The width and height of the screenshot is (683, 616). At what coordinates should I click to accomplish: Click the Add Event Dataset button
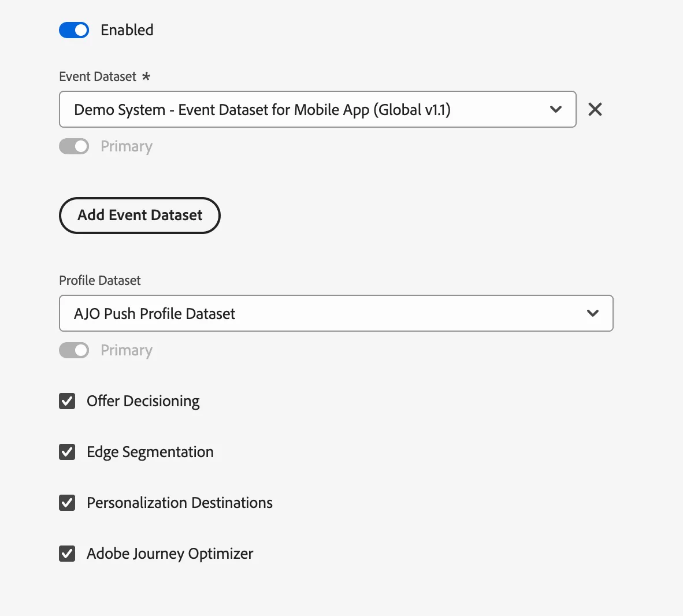(x=140, y=215)
